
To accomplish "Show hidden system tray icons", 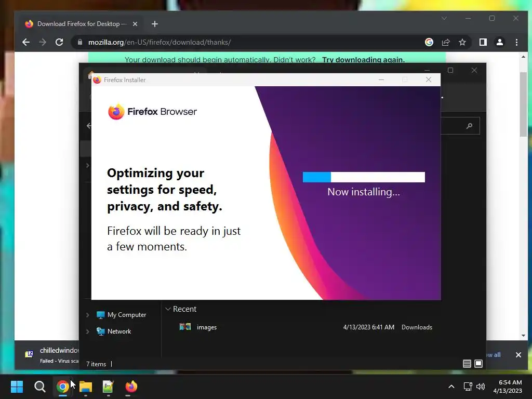I will [451, 387].
